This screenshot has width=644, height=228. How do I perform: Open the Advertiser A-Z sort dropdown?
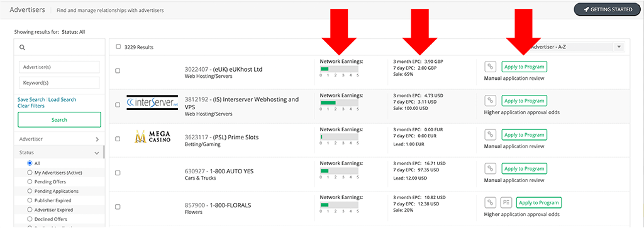[575, 47]
